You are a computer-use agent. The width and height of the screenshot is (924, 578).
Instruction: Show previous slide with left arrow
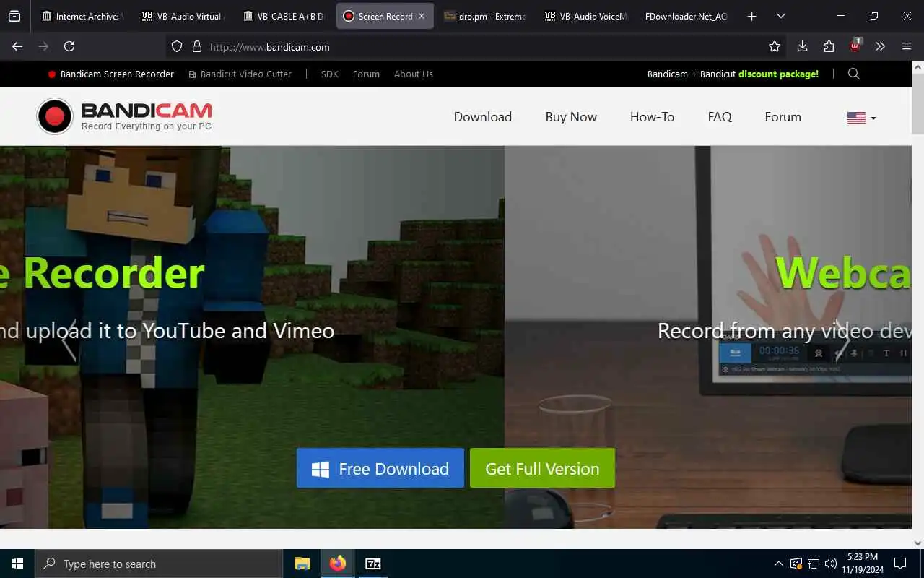pyautogui.click(x=69, y=342)
